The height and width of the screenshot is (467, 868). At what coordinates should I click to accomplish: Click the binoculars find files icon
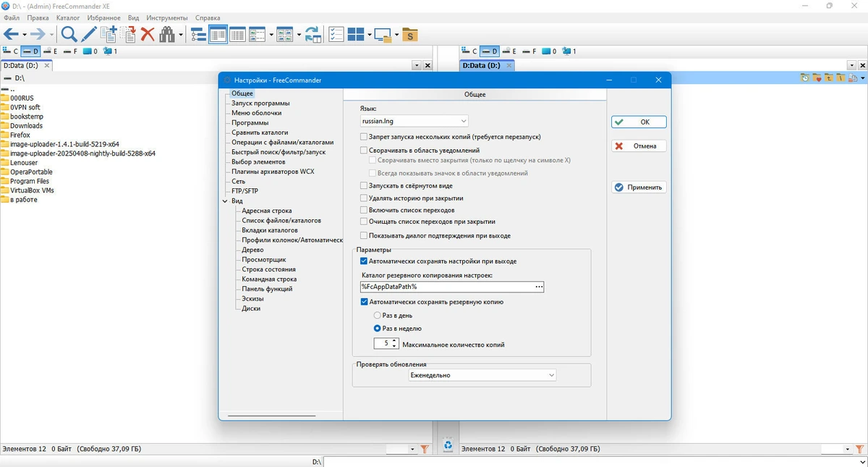tap(167, 34)
